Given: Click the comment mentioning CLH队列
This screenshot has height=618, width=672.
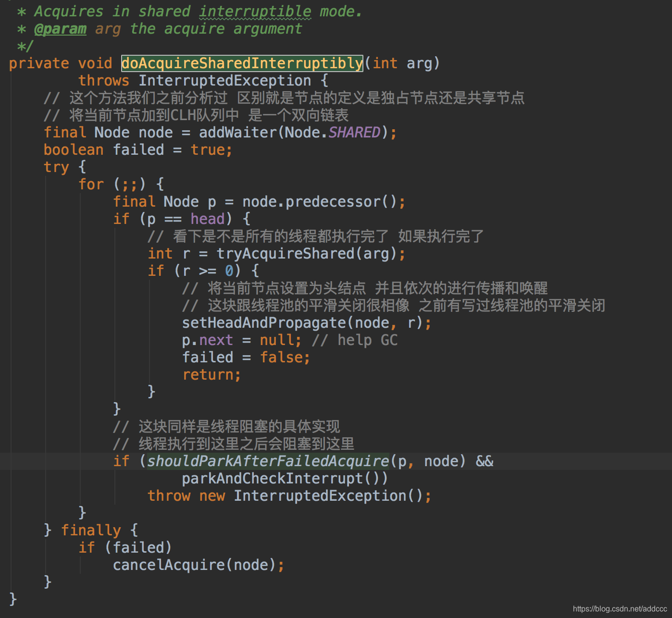Looking at the screenshot, I should point(196,115).
